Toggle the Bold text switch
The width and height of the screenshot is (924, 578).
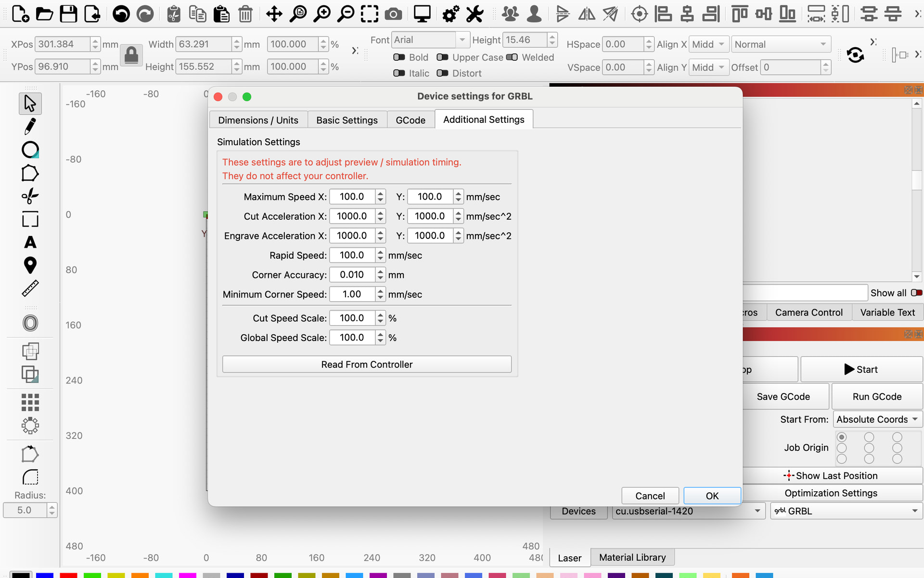pos(399,57)
